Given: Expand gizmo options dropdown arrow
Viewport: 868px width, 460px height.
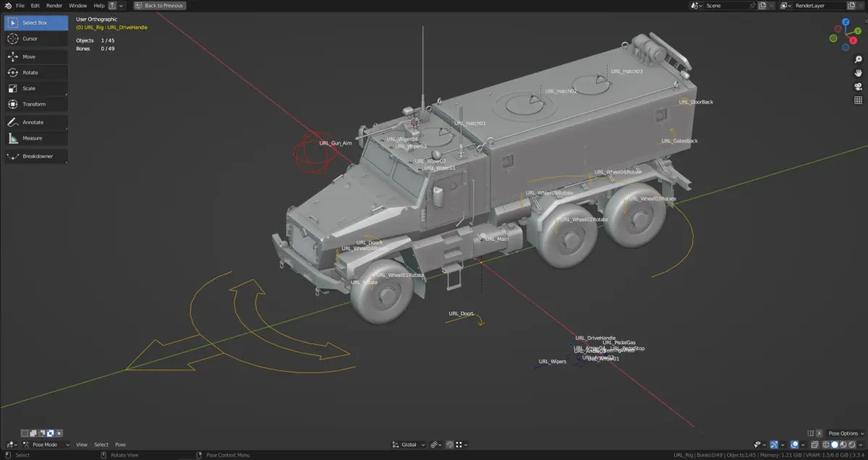Looking at the screenshot, I should click(783, 444).
